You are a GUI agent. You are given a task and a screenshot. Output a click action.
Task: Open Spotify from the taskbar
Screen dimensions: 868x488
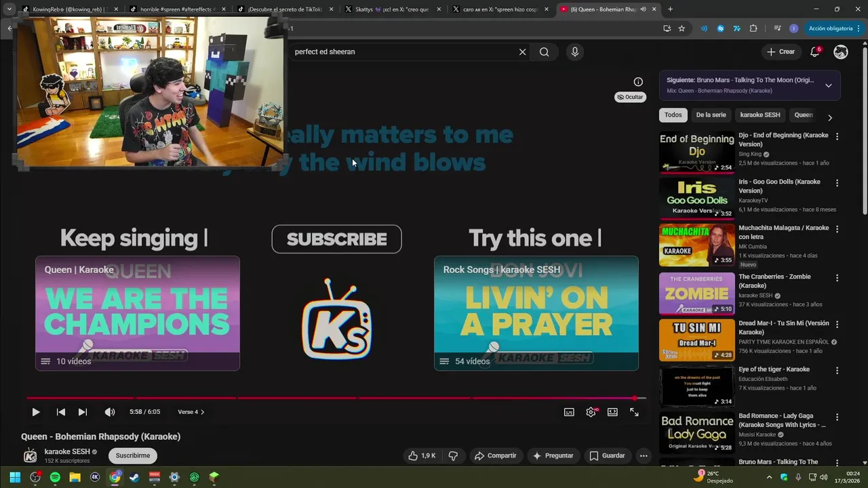click(55, 477)
